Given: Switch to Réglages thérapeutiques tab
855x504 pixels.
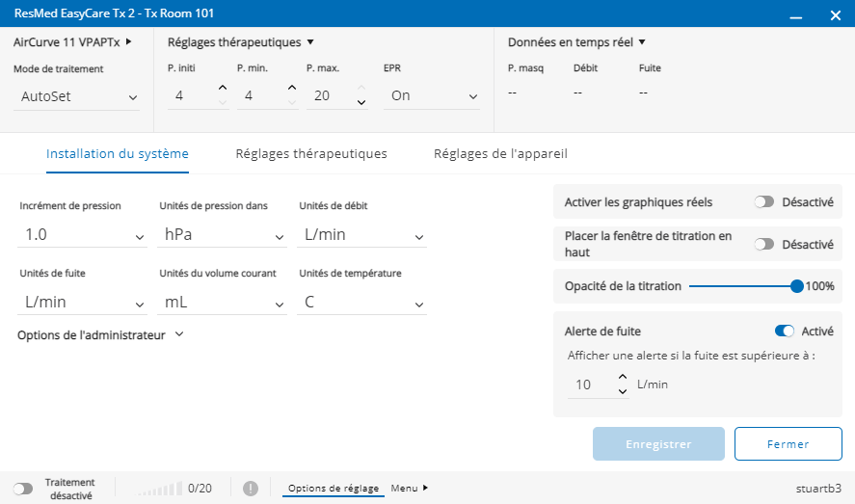Looking at the screenshot, I should point(311,153).
